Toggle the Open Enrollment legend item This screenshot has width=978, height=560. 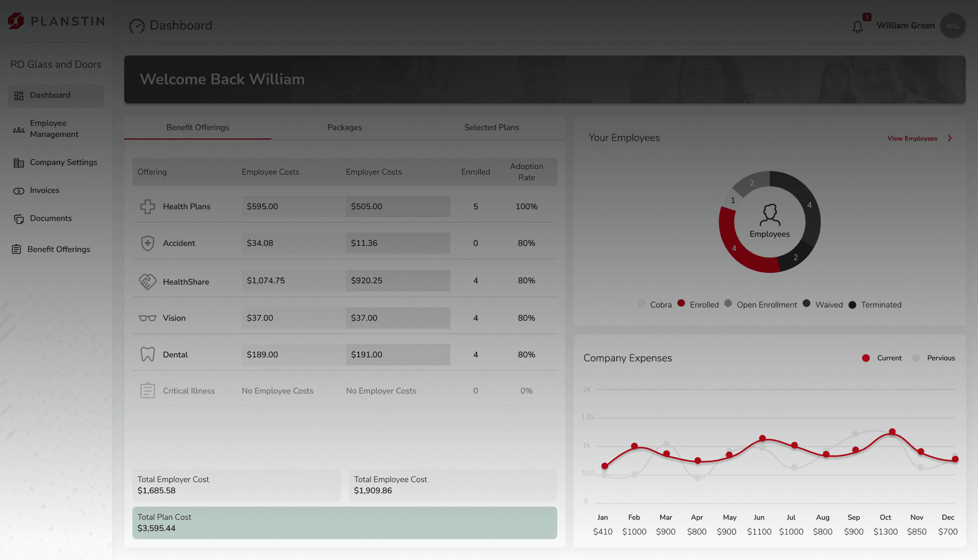(760, 304)
